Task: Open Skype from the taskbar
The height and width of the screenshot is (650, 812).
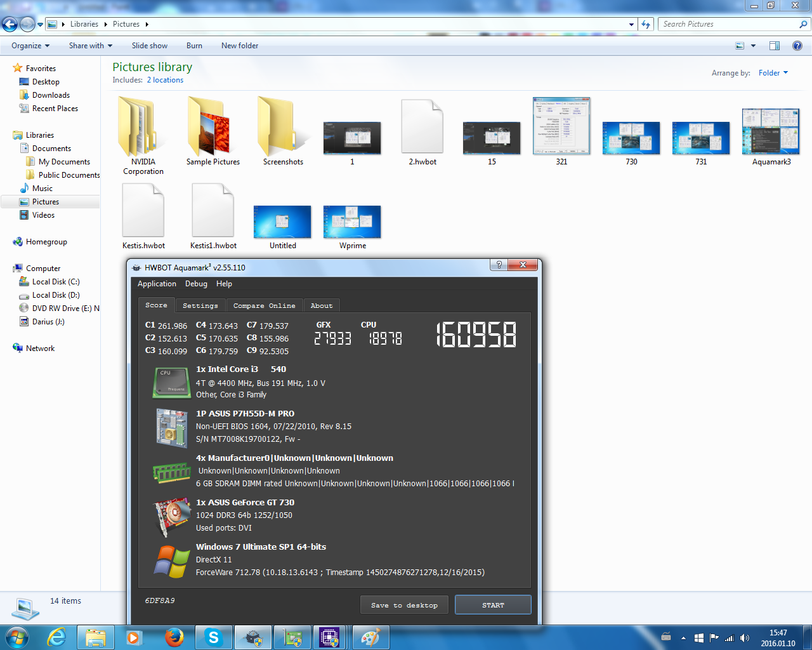Action: (213, 637)
